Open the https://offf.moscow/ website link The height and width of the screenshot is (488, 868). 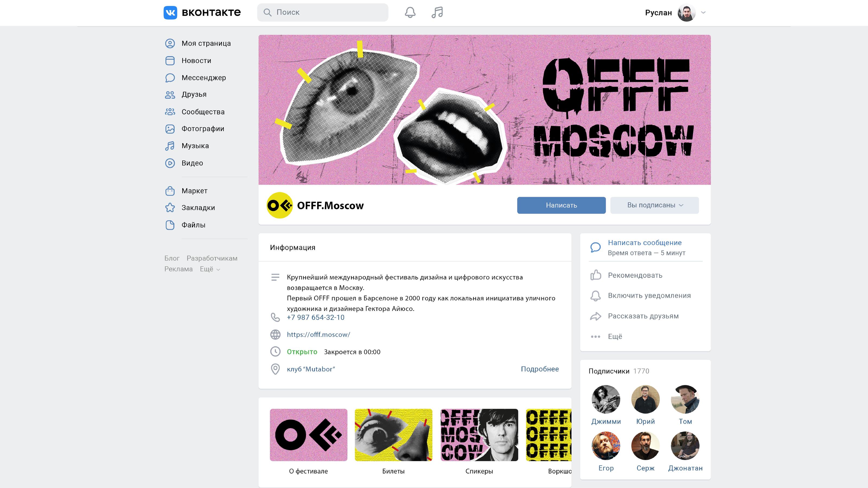(318, 335)
